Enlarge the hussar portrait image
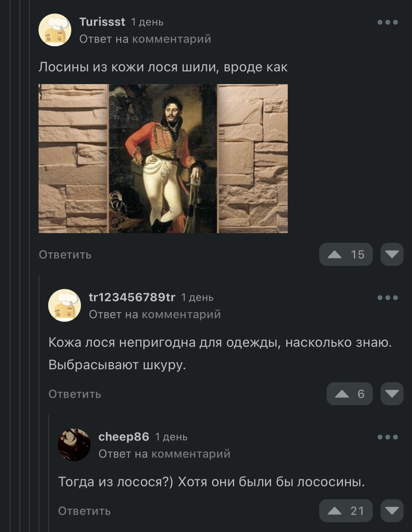The height and width of the screenshot is (532, 412). (163, 159)
